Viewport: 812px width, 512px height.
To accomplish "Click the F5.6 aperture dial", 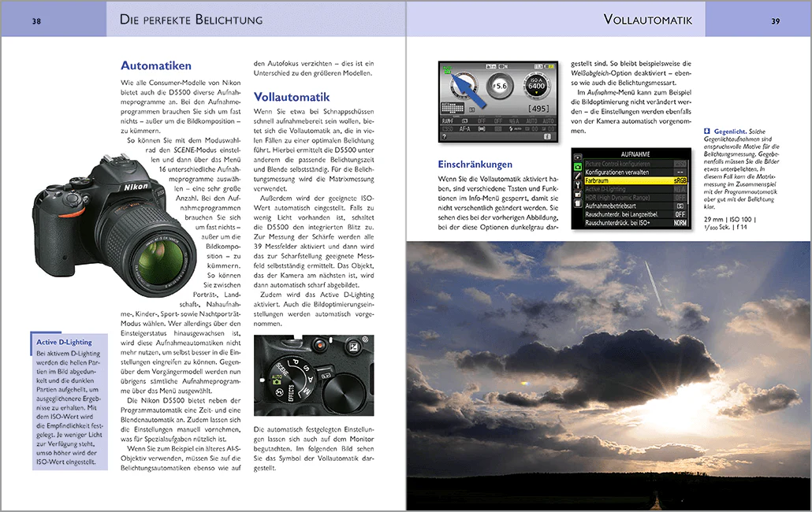I will coord(499,85).
